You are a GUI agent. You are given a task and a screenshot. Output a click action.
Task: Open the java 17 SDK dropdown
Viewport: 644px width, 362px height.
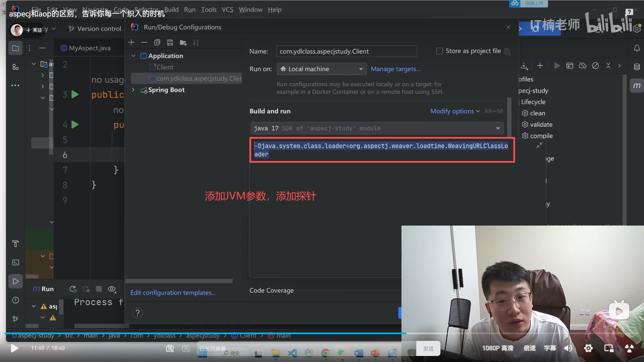(377, 128)
